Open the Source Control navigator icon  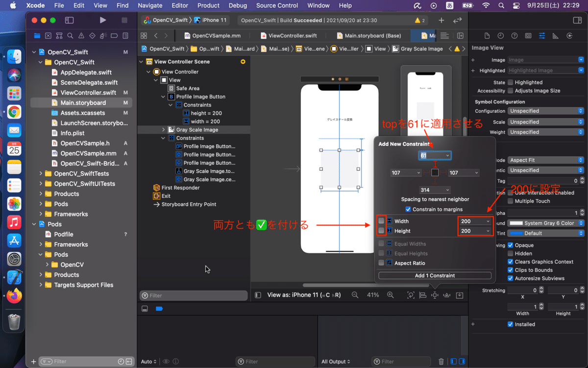click(48, 36)
